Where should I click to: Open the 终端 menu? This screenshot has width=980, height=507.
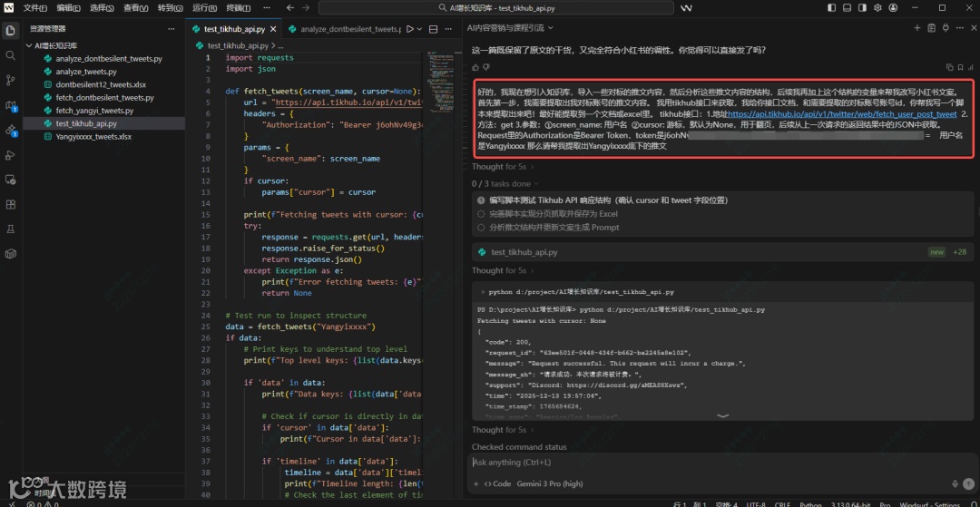pos(238,8)
